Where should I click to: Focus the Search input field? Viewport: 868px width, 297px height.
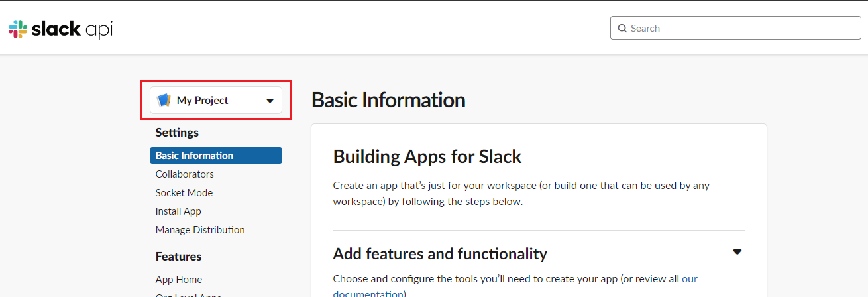coord(735,28)
